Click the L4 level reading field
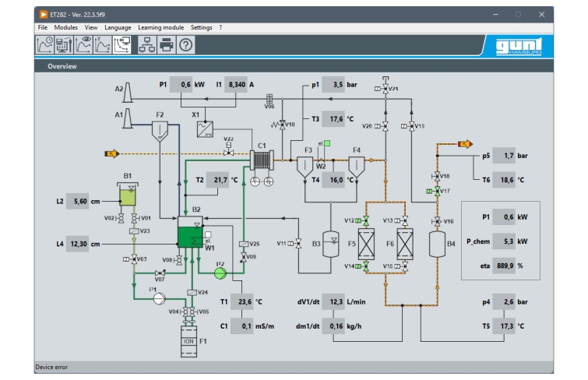 pos(79,244)
